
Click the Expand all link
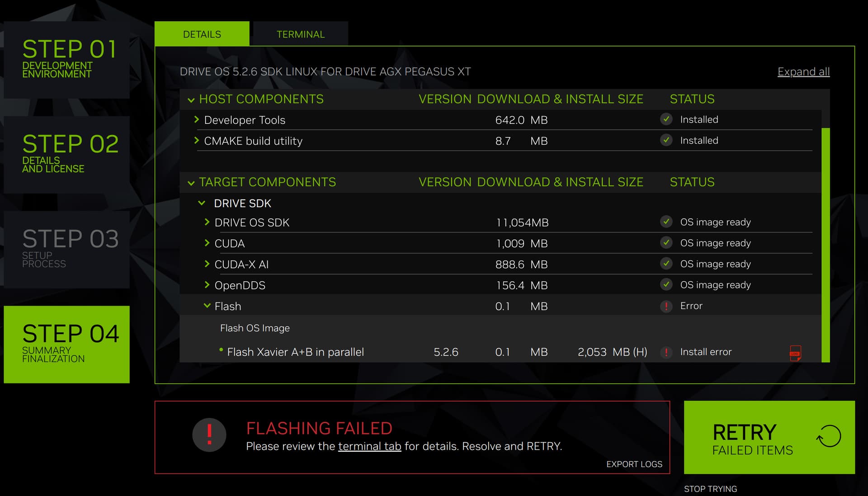click(803, 71)
